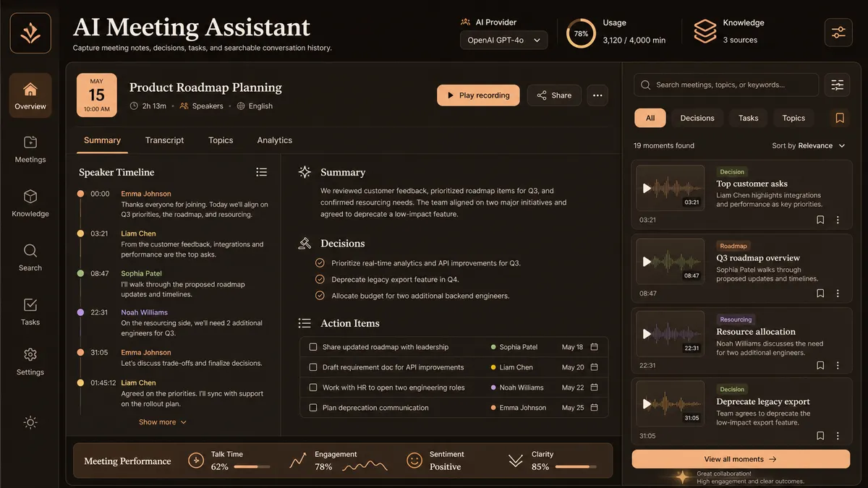The width and height of the screenshot is (868, 488).
Task: Bookmark the Resource allocation moment
Action: [x=820, y=366]
